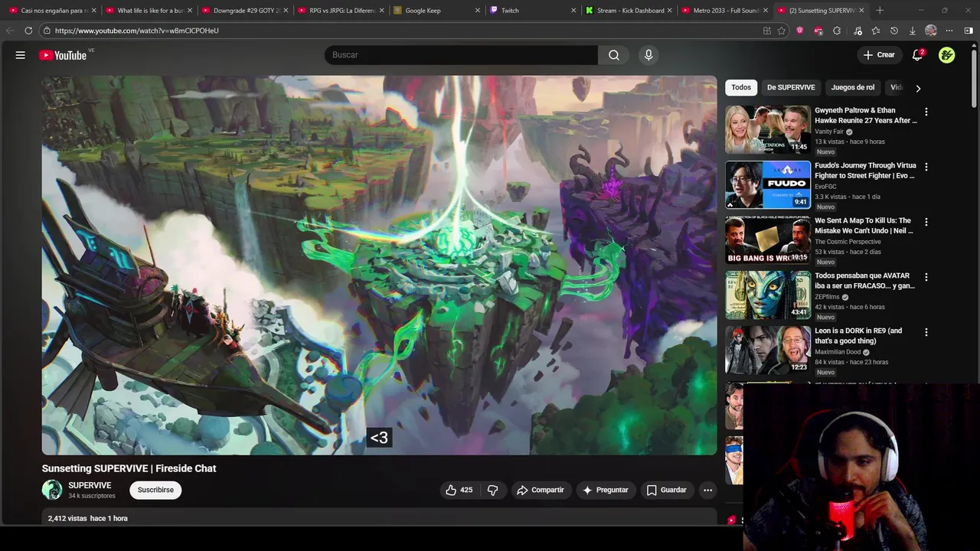This screenshot has height=551, width=980.
Task: Open media control music icon
Action: (x=857, y=31)
